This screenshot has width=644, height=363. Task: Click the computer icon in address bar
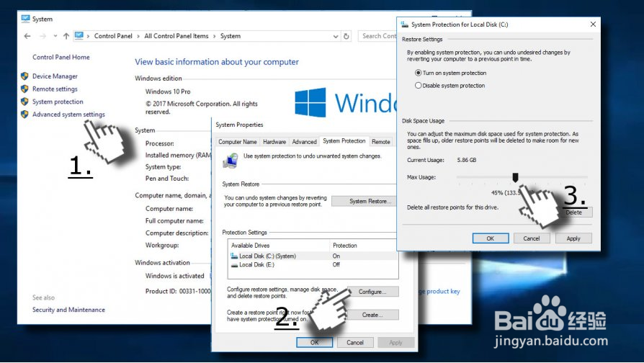click(x=79, y=36)
